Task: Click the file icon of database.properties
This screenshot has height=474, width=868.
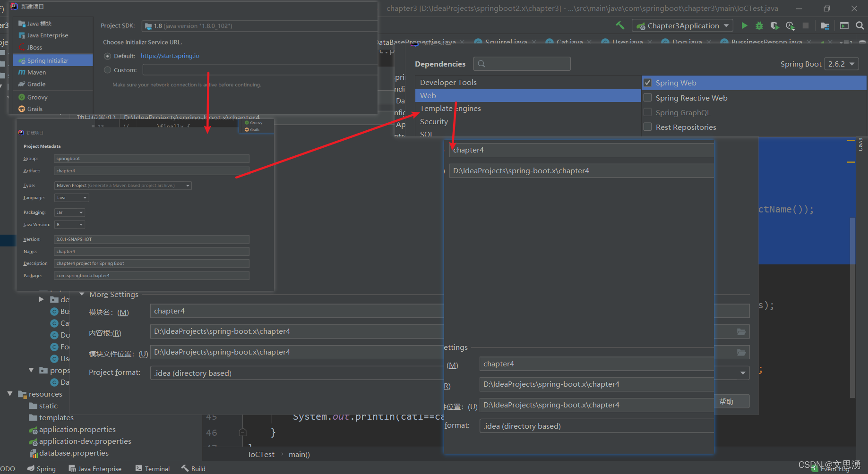Action: point(34,453)
